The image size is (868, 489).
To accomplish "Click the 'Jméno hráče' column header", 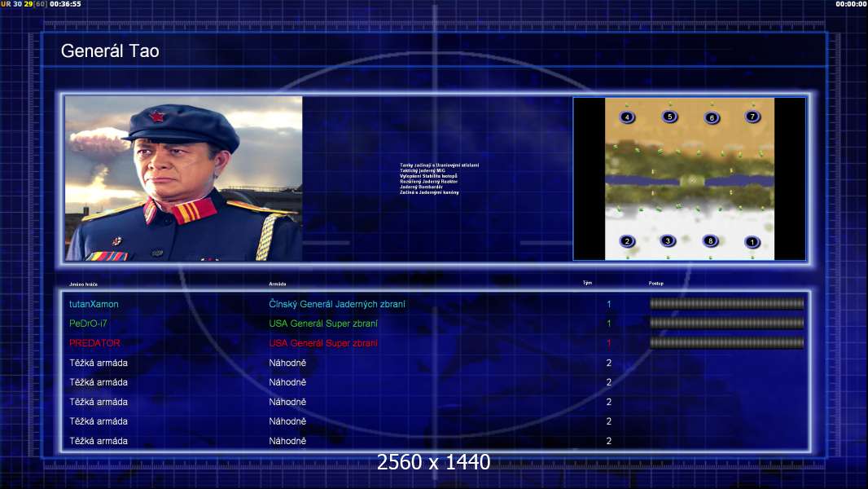I will click(84, 284).
